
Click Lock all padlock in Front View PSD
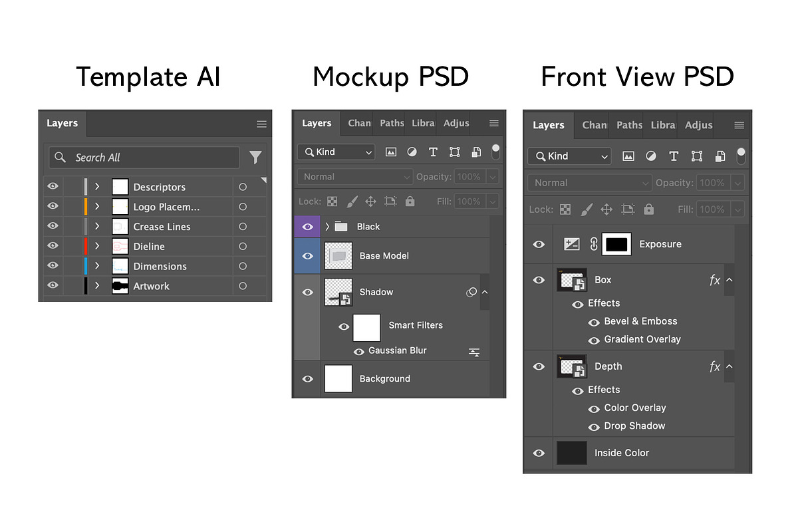pos(648,209)
